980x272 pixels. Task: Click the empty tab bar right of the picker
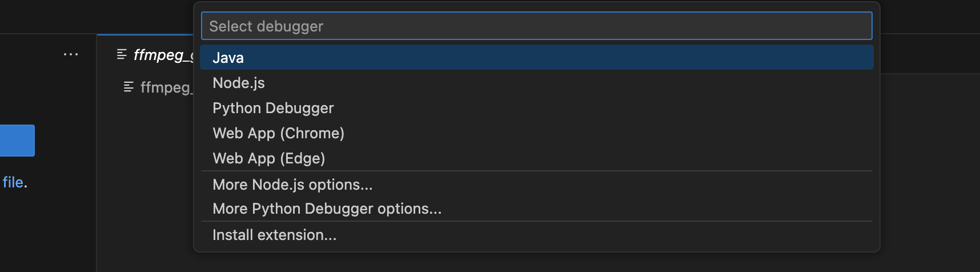click(x=930, y=54)
